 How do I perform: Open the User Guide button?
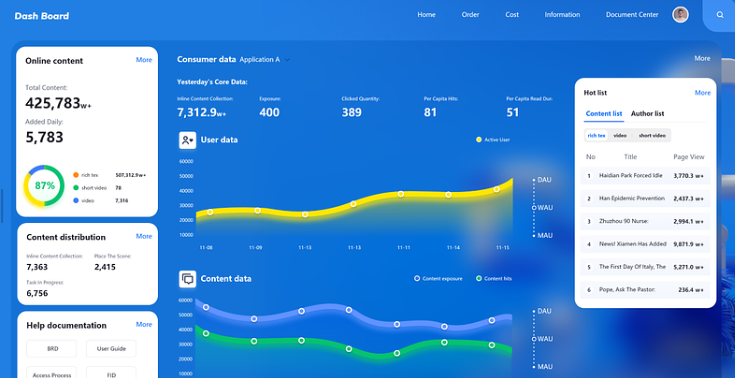pos(111,349)
